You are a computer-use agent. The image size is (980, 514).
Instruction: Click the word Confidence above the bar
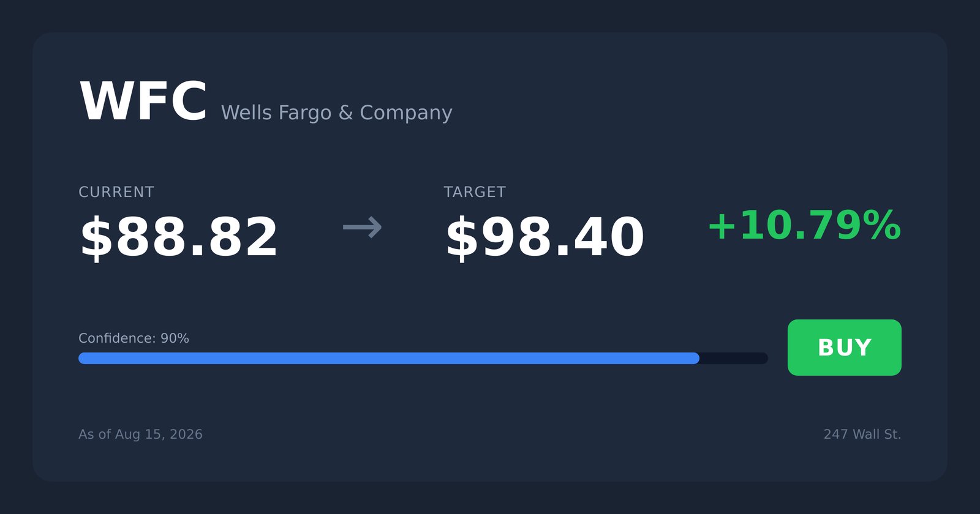[117, 338]
